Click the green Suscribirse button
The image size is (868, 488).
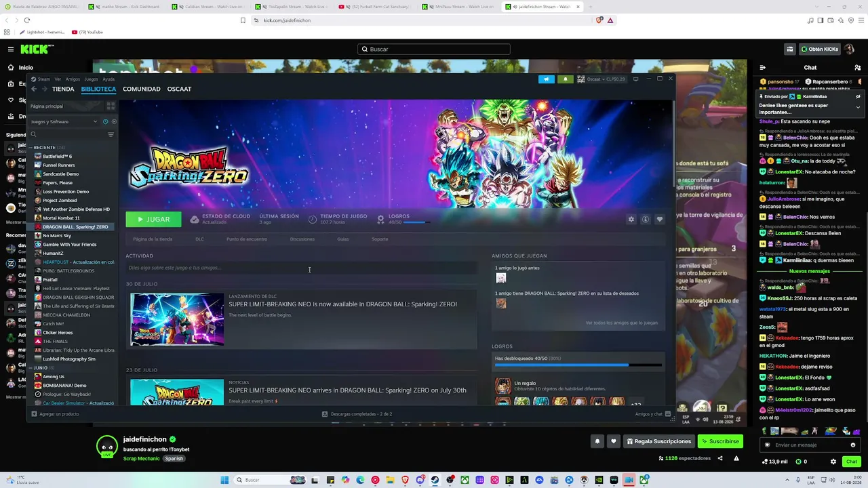(720, 441)
